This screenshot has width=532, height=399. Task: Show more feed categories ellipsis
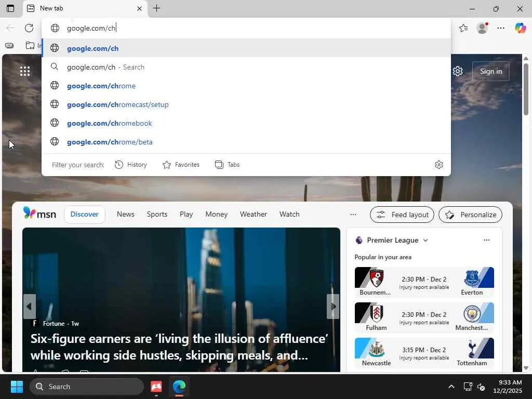click(353, 215)
